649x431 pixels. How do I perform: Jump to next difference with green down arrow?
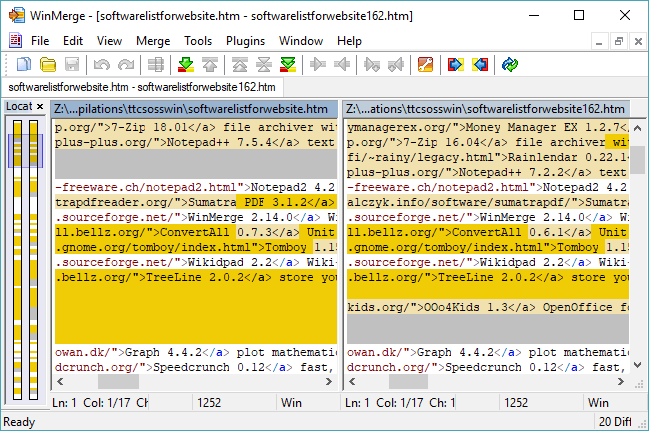[185, 65]
